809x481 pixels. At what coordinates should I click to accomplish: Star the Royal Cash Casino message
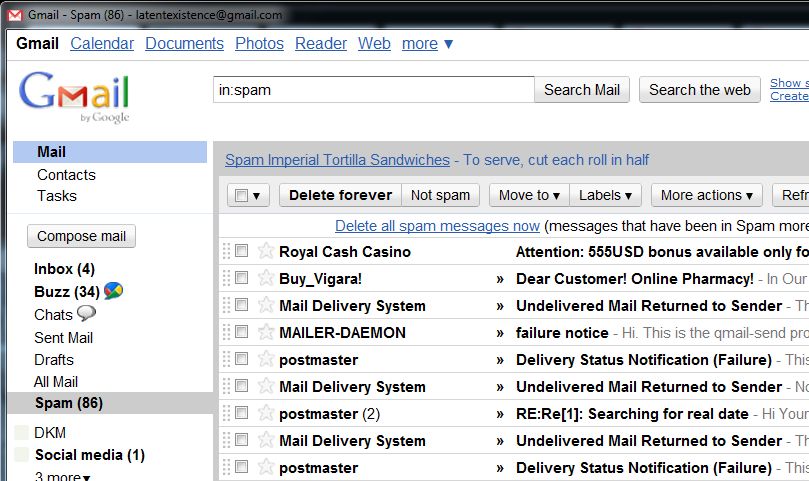[x=266, y=251]
